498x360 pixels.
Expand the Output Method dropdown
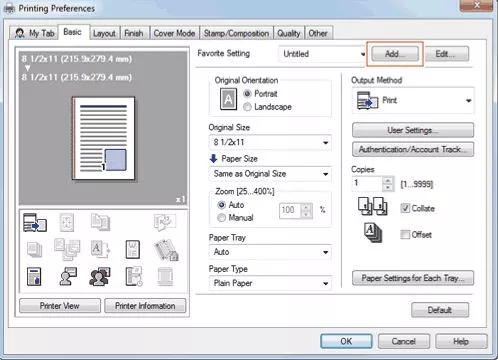413,100
